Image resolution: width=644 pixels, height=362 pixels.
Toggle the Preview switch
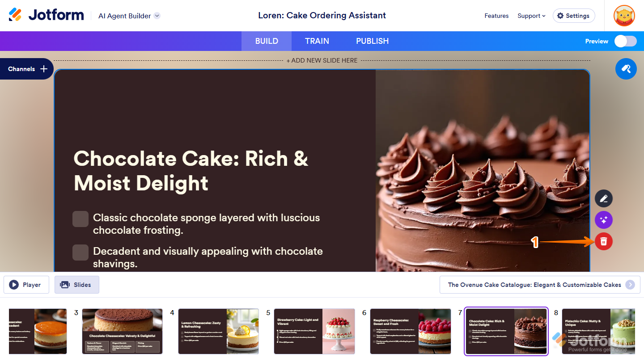coord(625,41)
